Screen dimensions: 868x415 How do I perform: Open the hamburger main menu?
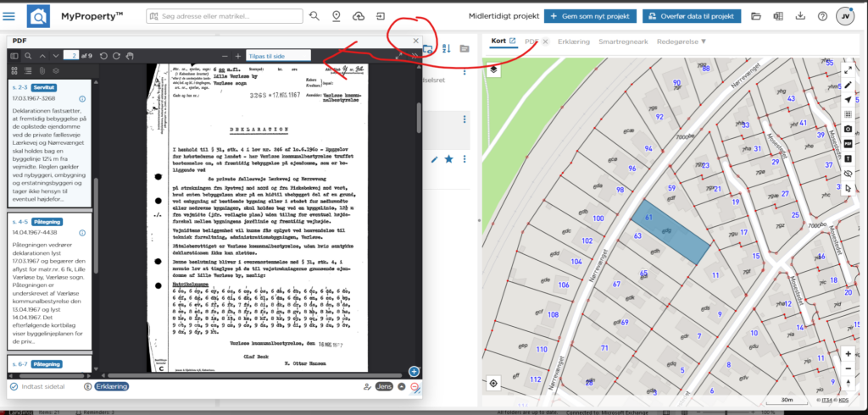8,16
